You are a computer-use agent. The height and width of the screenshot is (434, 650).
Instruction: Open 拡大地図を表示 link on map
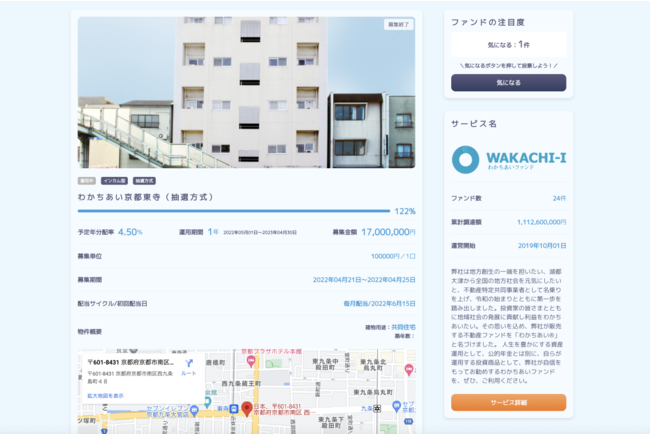point(105,396)
